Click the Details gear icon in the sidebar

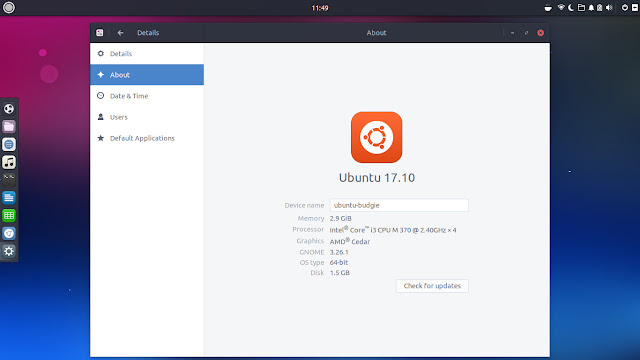(x=100, y=53)
